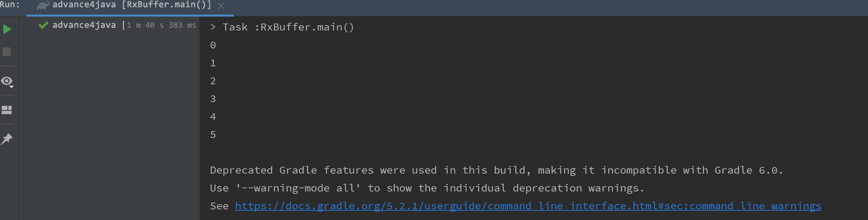Rerun the build with green play icon
Viewport: 868px width, 220px height.
tap(7, 29)
